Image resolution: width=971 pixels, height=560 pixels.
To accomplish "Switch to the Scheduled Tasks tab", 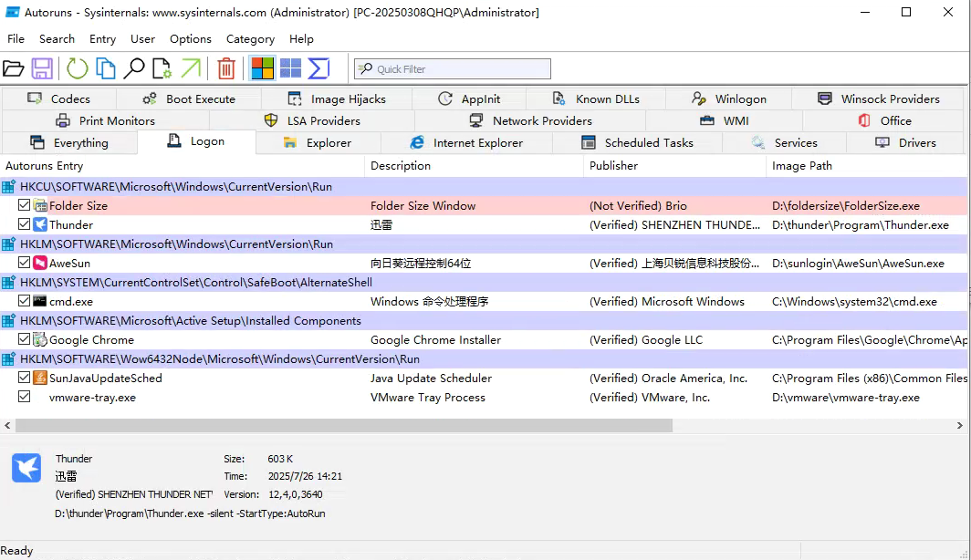I will point(637,143).
